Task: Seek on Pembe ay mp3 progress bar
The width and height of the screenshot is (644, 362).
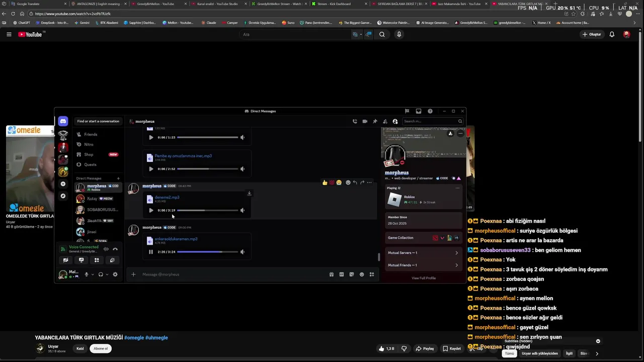Action: 207,169
